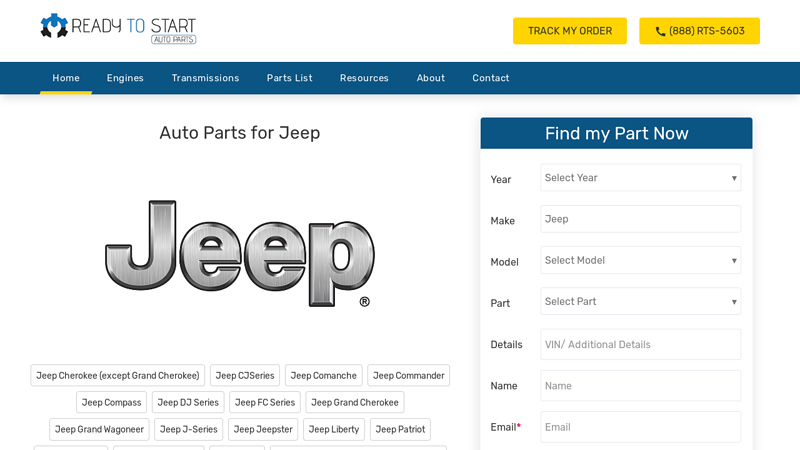Open Jeep Jeepster parts link
Viewport: 800px width, 450px height.
point(263,430)
